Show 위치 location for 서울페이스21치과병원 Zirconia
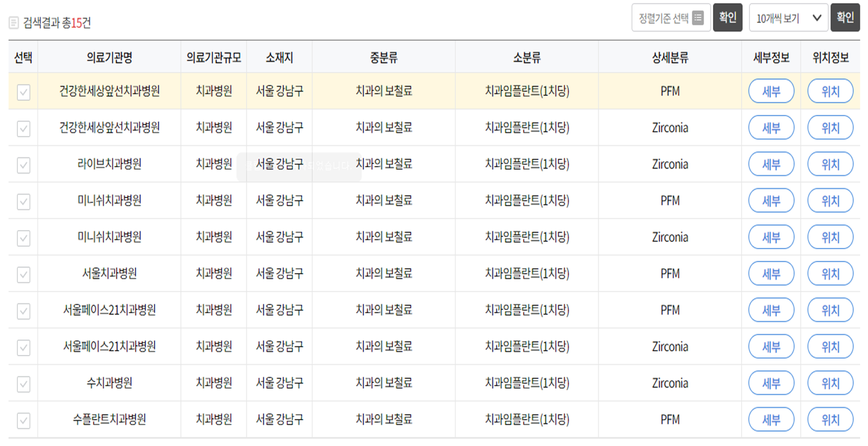Image resolution: width=868 pixels, height=446 pixels. (830, 347)
